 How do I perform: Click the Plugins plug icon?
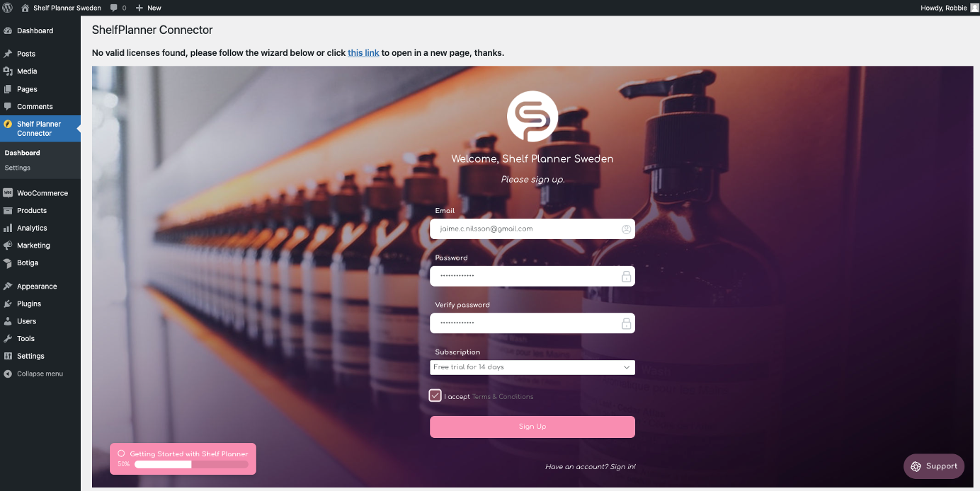pyautogui.click(x=8, y=304)
